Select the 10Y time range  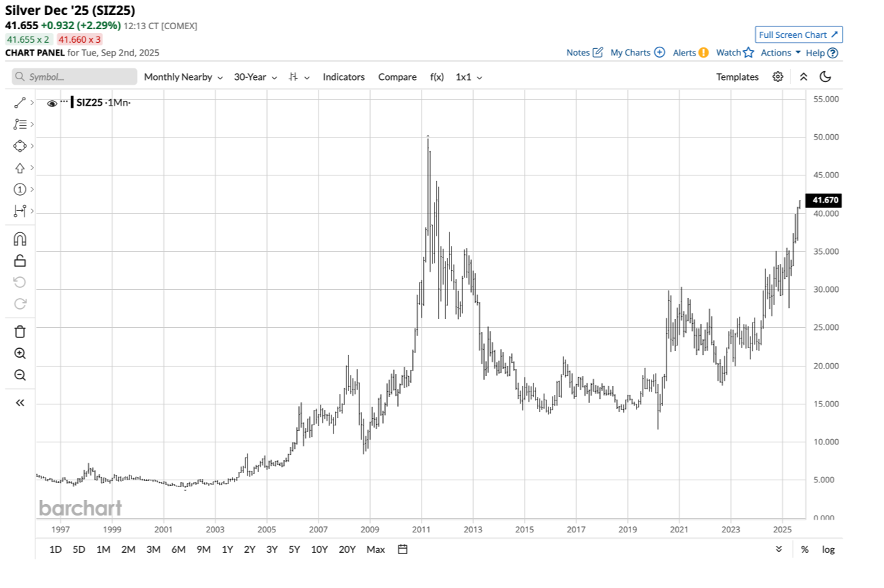(x=319, y=549)
